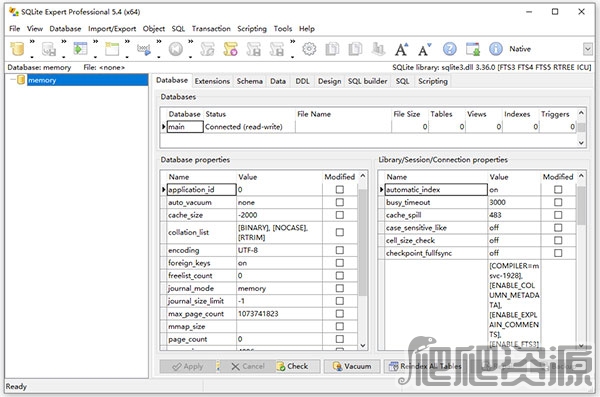Toggle the Modified checkbox for cache_size
Image resolution: width=600 pixels, height=397 pixels.
(339, 215)
